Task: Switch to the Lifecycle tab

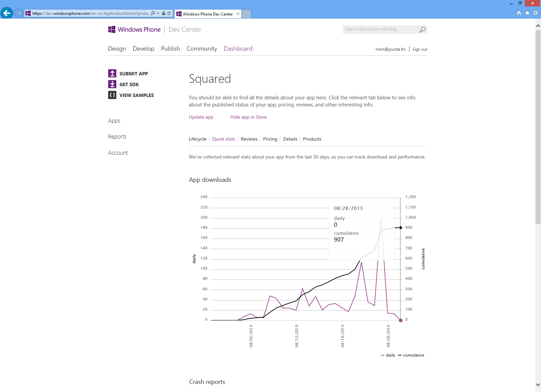Action: [x=197, y=139]
